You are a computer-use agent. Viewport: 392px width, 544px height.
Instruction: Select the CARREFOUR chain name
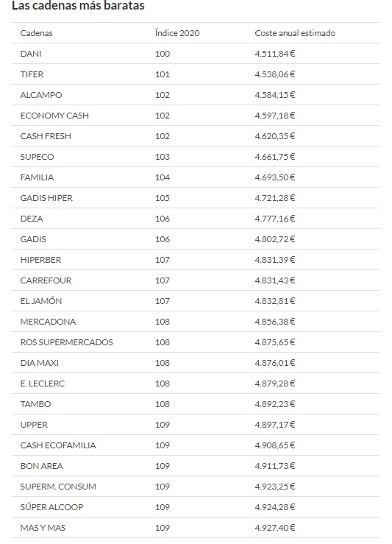click(x=46, y=280)
